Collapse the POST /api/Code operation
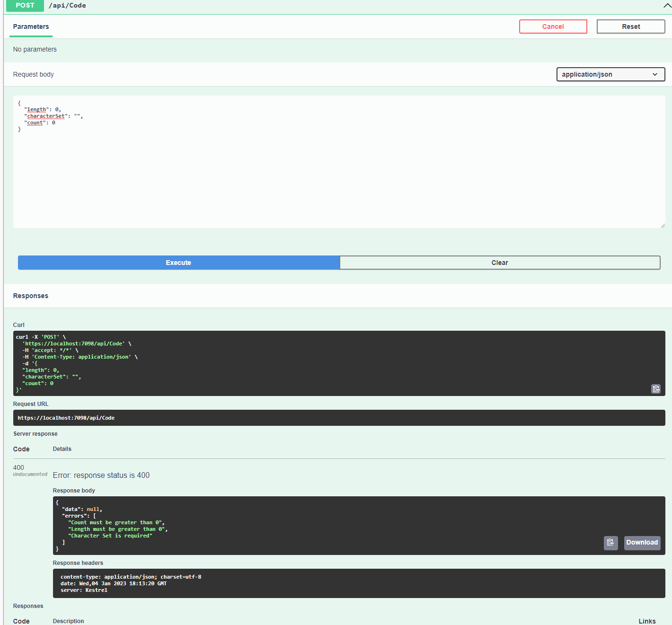672x625 pixels. 667,6
